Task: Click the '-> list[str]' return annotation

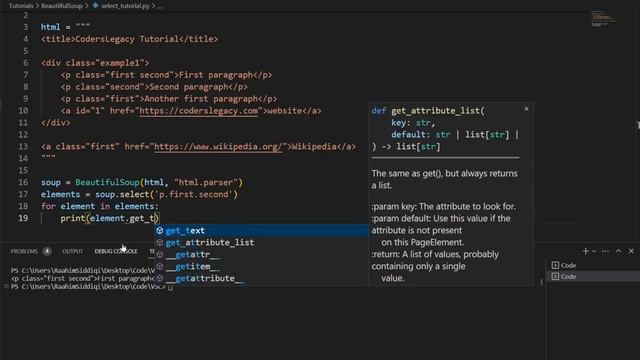Action: click(411, 147)
